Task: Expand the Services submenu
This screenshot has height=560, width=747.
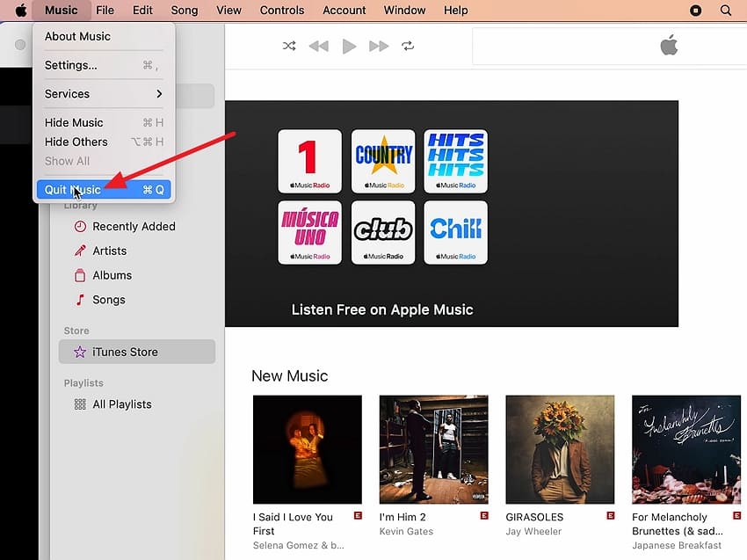Action: coord(104,94)
